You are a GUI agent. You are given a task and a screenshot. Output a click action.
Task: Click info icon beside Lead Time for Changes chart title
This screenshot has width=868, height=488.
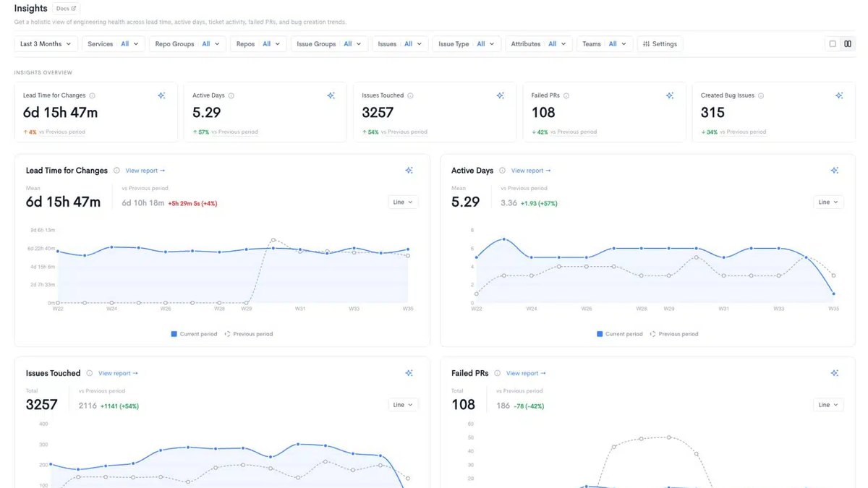[116, 171]
